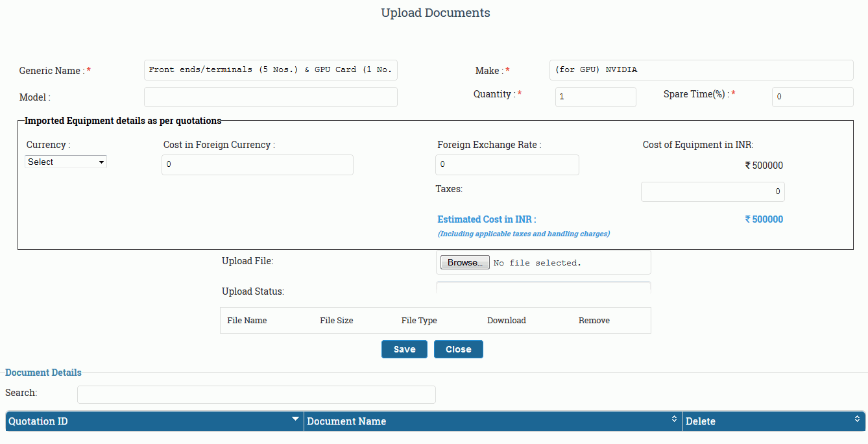Click the Generic Name input field
This screenshot has height=444, width=868.
(x=271, y=70)
